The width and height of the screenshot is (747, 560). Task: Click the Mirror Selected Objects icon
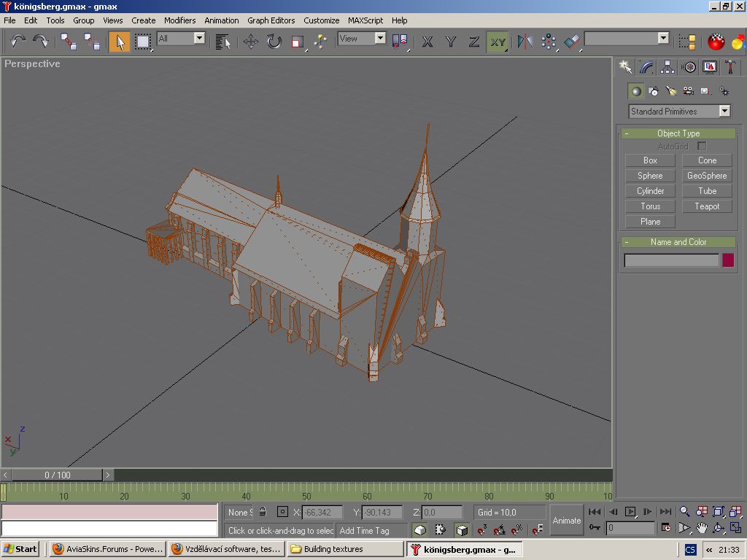click(x=525, y=42)
